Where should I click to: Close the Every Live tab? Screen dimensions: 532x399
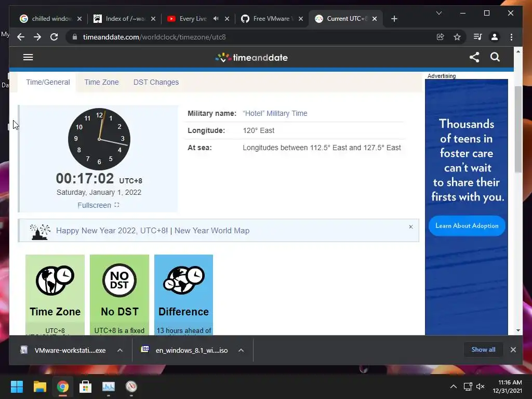(x=227, y=19)
